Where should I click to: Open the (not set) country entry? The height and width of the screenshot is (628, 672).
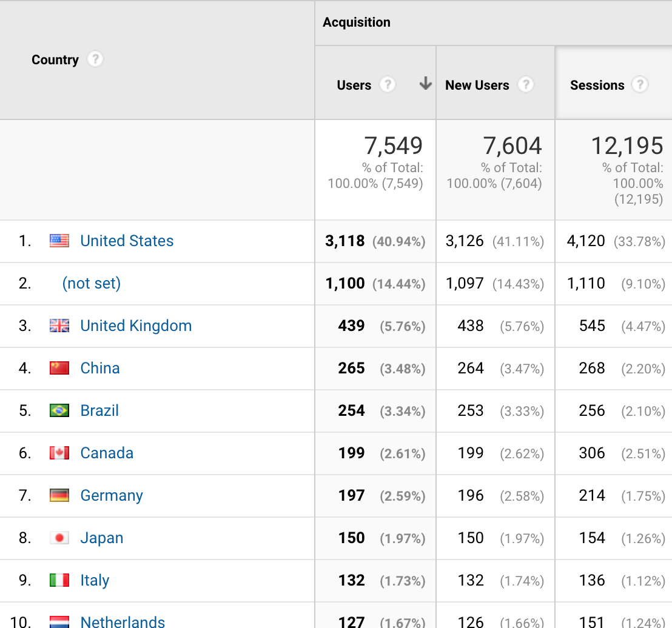click(92, 283)
